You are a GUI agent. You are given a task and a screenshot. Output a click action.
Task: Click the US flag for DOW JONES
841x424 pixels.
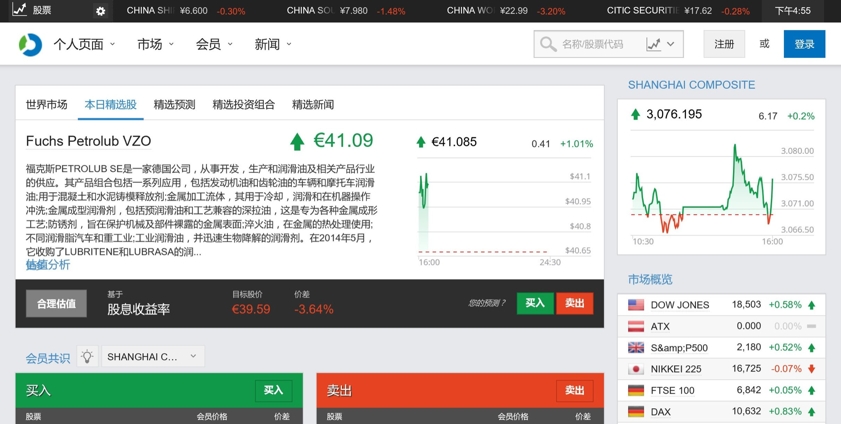[x=636, y=305]
